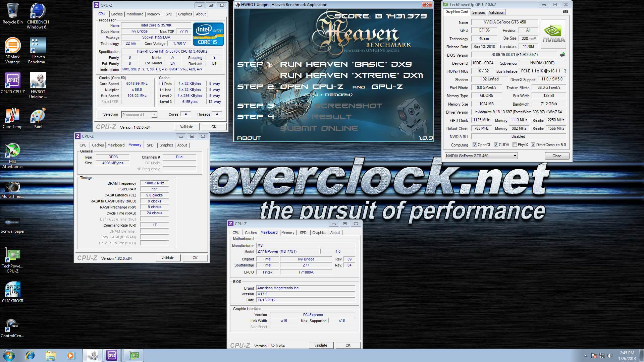Launch MSI Afterburner desktop shortcut
The width and height of the screenshot is (644, 362).
point(13,156)
